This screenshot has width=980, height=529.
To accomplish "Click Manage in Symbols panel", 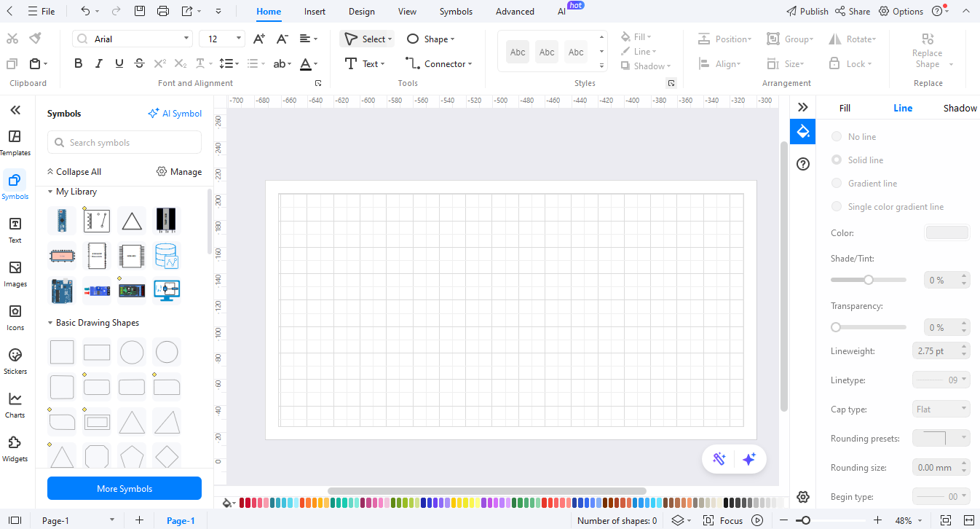I will point(179,171).
